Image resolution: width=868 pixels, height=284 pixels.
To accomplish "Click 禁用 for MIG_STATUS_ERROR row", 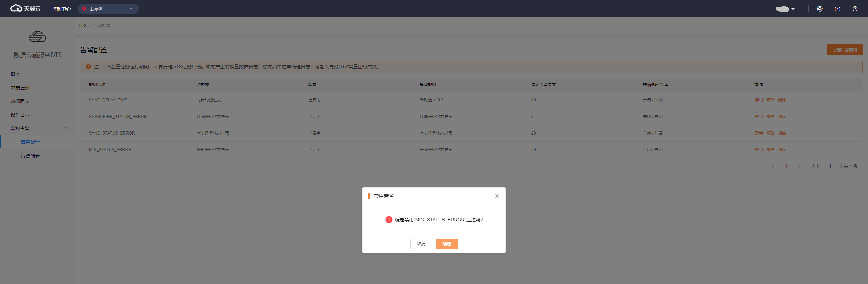I will tap(758, 150).
